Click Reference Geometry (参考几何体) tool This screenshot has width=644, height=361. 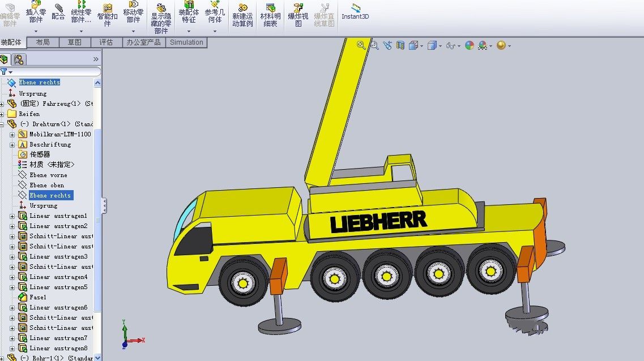point(215,12)
